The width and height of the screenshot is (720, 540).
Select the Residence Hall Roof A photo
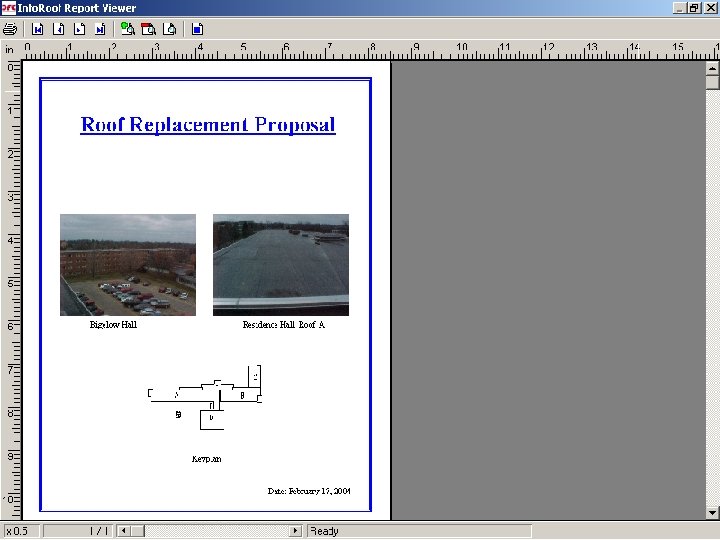click(x=281, y=264)
